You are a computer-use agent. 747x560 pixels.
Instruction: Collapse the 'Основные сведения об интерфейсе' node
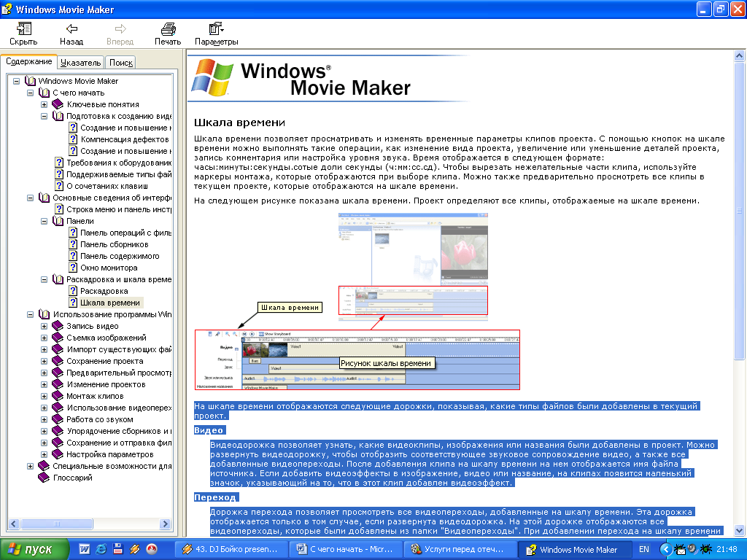pyautogui.click(x=30, y=198)
